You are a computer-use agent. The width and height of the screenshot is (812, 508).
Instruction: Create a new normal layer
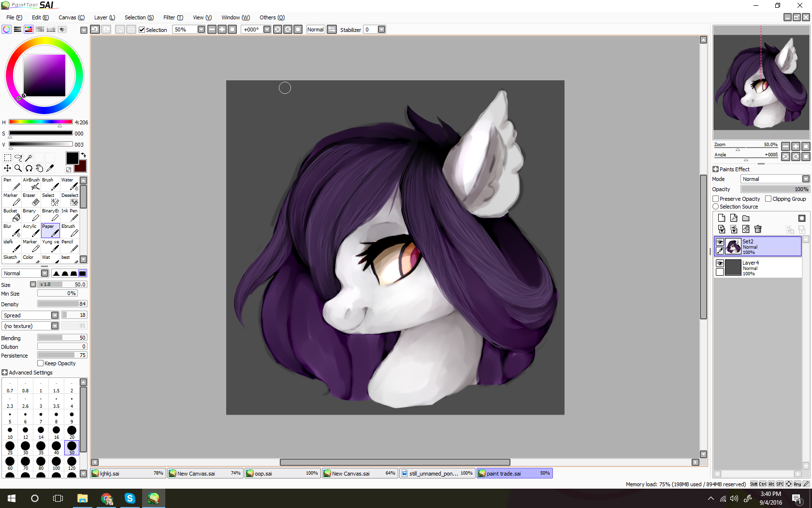pyautogui.click(x=722, y=218)
